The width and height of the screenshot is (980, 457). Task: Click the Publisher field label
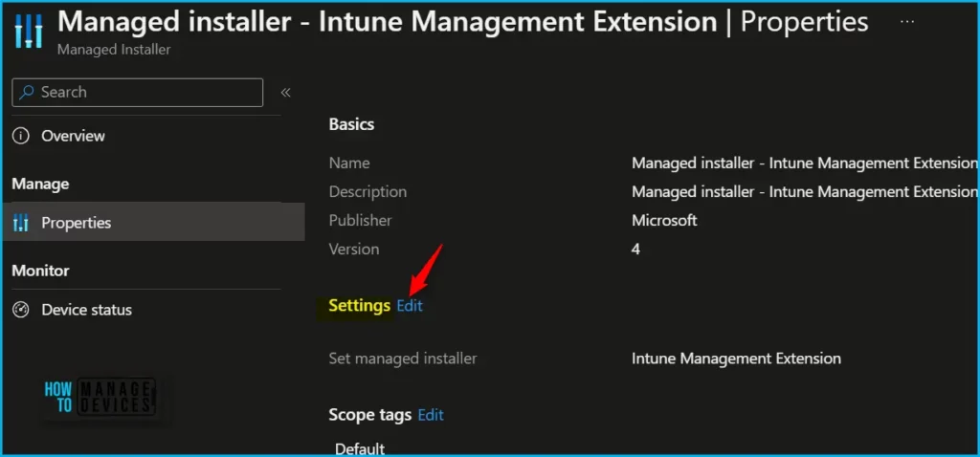(x=361, y=221)
